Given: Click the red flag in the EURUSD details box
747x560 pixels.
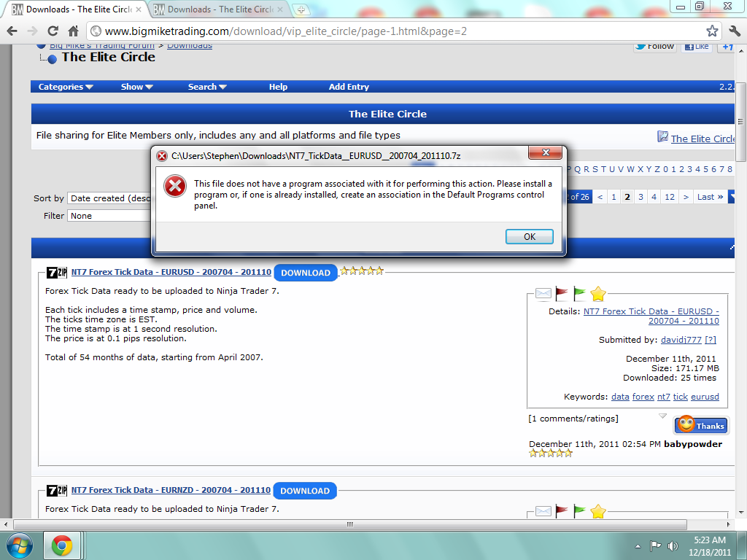Looking at the screenshot, I should click(562, 294).
